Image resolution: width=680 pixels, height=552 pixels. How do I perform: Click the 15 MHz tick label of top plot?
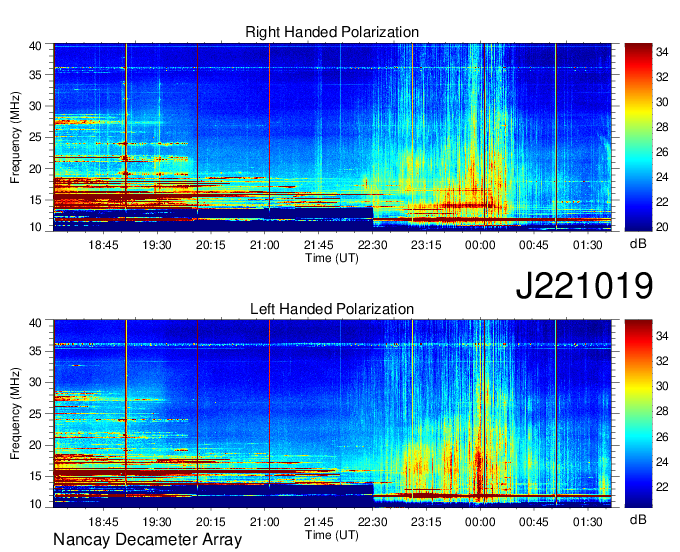coord(35,200)
